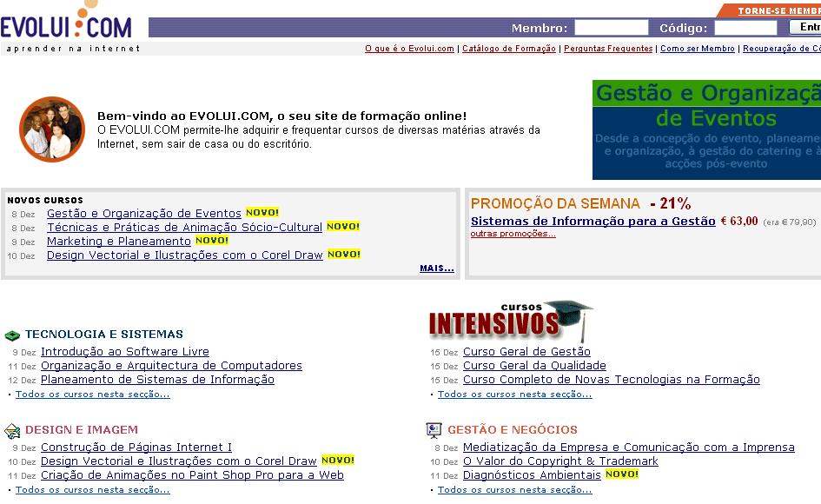Click the welcome photo of people

point(52,129)
